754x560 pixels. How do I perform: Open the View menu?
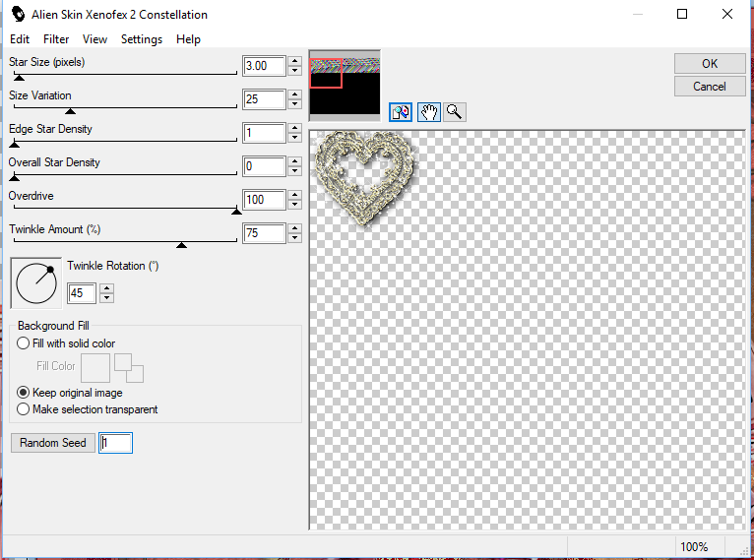[94, 39]
